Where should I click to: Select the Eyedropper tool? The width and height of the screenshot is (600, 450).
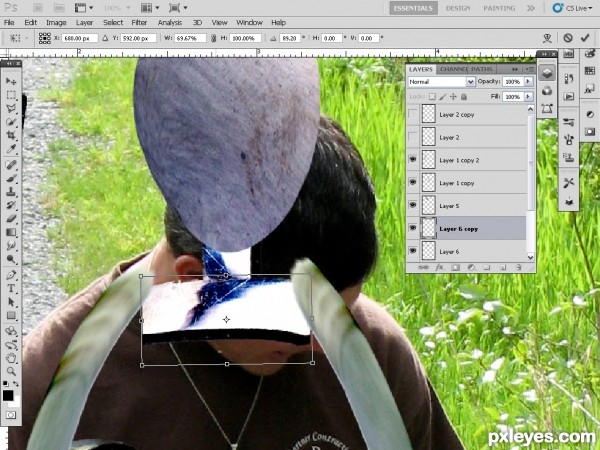coord(11,149)
